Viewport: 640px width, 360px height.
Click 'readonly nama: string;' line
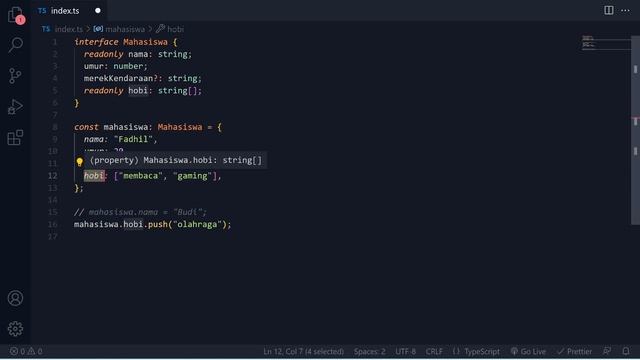pos(138,54)
